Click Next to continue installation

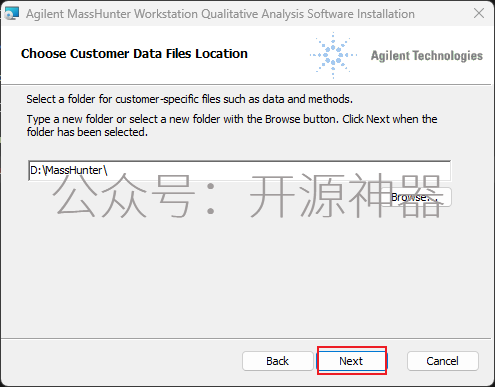point(351,361)
